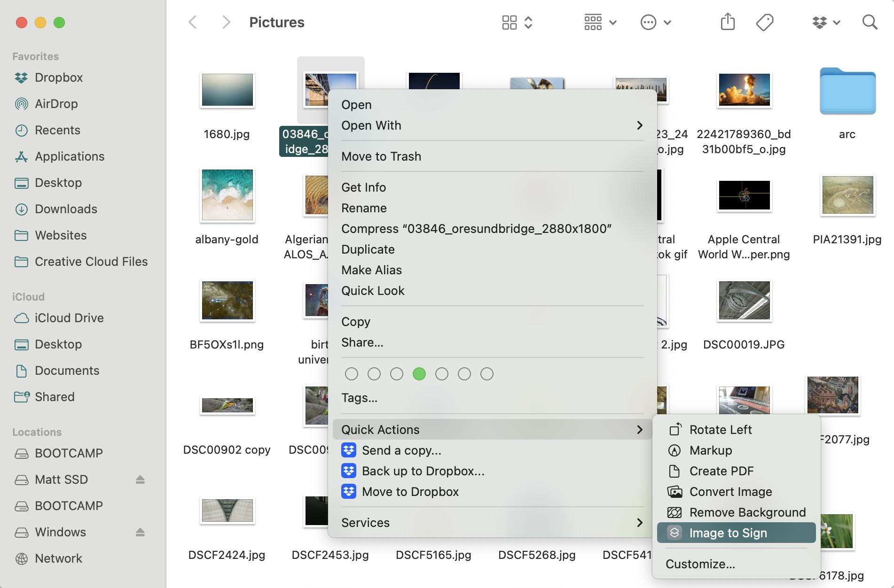Select the arc folder

[x=847, y=91]
